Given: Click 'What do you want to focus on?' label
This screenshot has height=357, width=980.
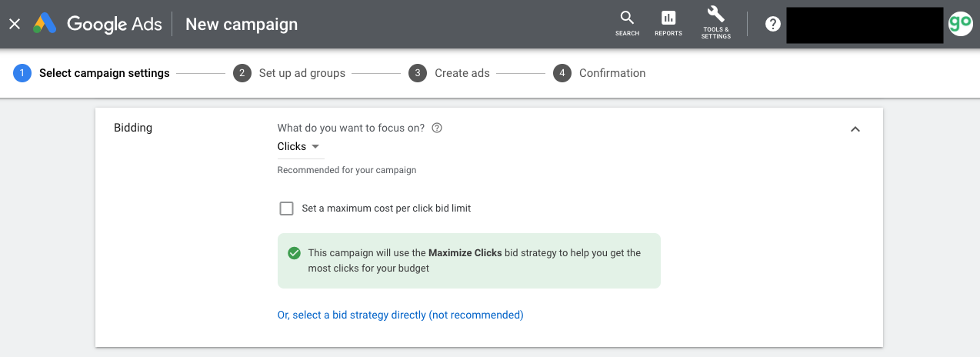Looking at the screenshot, I should pyautogui.click(x=351, y=128).
